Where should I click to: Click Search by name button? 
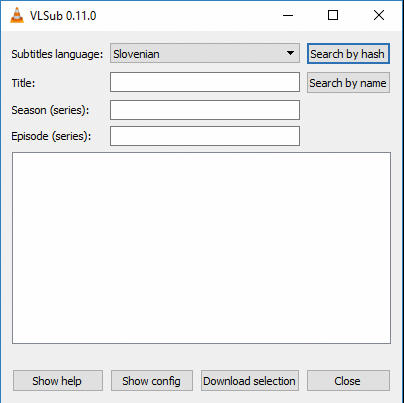point(348,83)
